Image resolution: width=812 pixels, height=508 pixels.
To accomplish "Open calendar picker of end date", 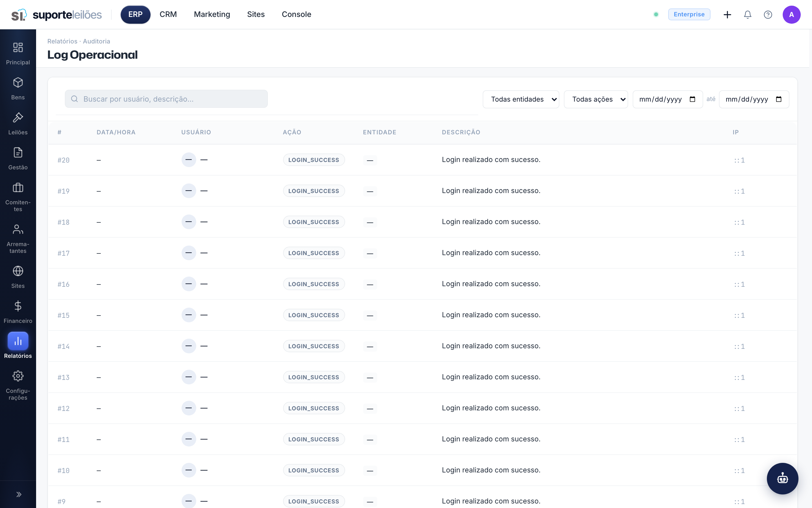I will click(x=778, y=99).
